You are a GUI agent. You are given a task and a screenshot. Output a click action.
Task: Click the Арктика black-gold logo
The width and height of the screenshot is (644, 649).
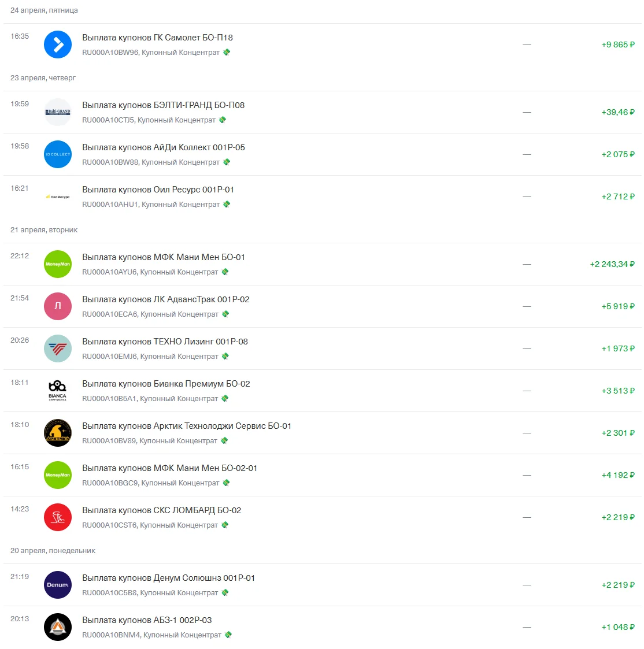58,433
